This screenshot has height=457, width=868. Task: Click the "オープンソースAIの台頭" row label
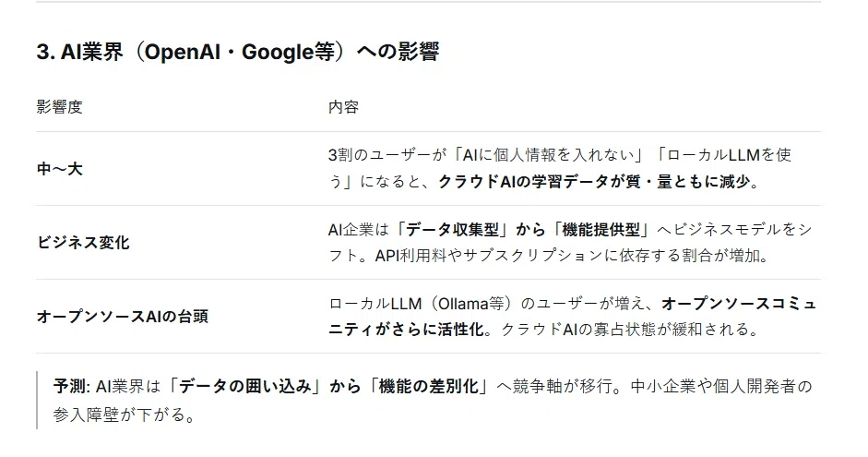(123, 316)
